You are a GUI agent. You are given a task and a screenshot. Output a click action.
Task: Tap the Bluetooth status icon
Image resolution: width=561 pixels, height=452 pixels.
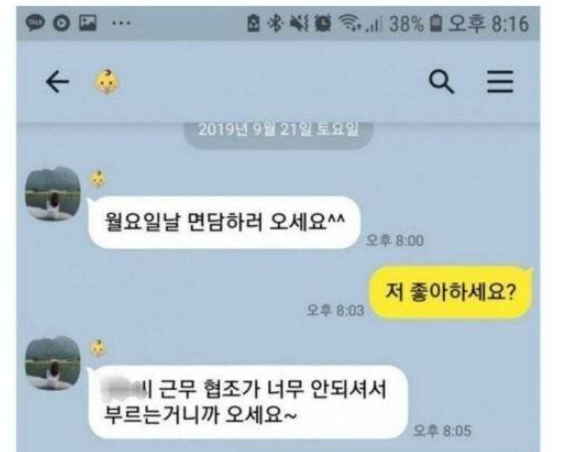pos(275,23)
